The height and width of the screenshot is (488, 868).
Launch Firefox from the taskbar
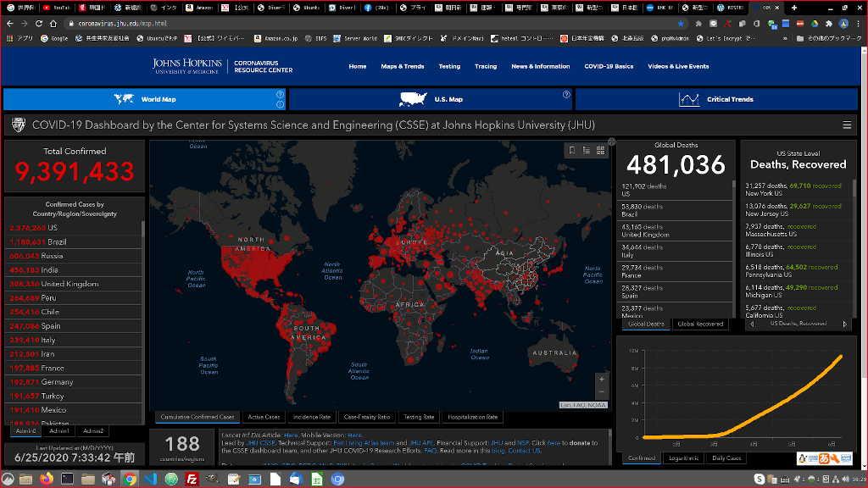pyautogui.click(x=47, y=479)
